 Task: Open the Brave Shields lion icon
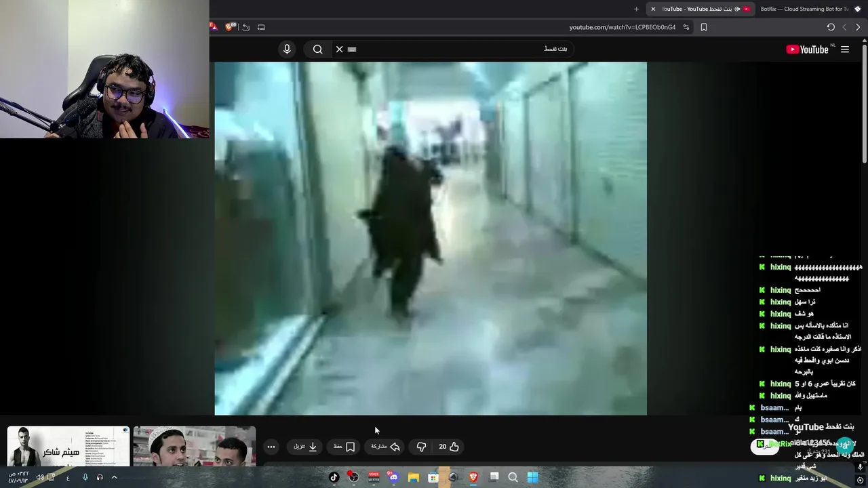click(230, 27)
